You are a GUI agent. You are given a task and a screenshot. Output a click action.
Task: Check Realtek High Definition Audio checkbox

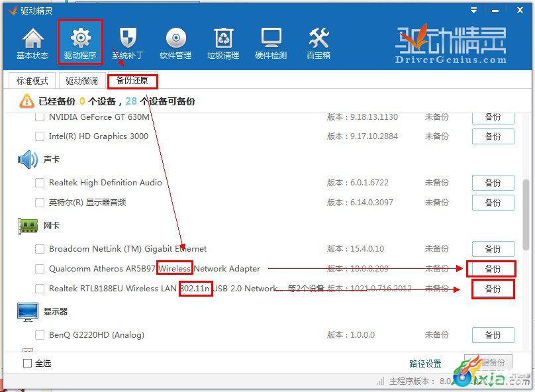(x=40, y=183)
